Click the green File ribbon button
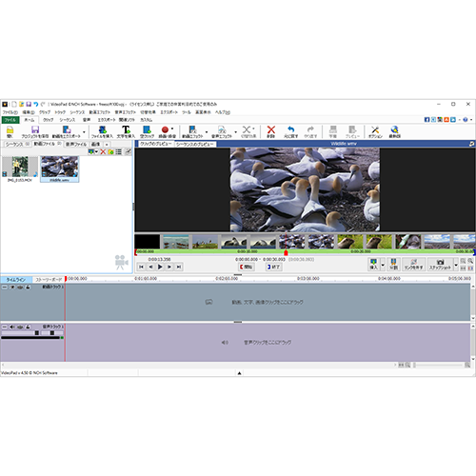This screenshot has height=476, width=476. coord(10,120)
